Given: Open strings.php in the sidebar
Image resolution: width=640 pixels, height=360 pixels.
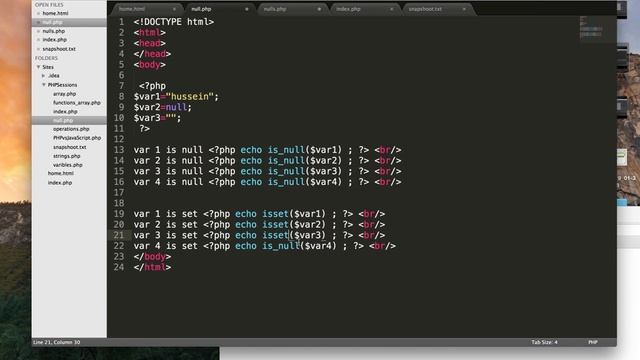Looking at the screenshot, I should click(67, 156).
